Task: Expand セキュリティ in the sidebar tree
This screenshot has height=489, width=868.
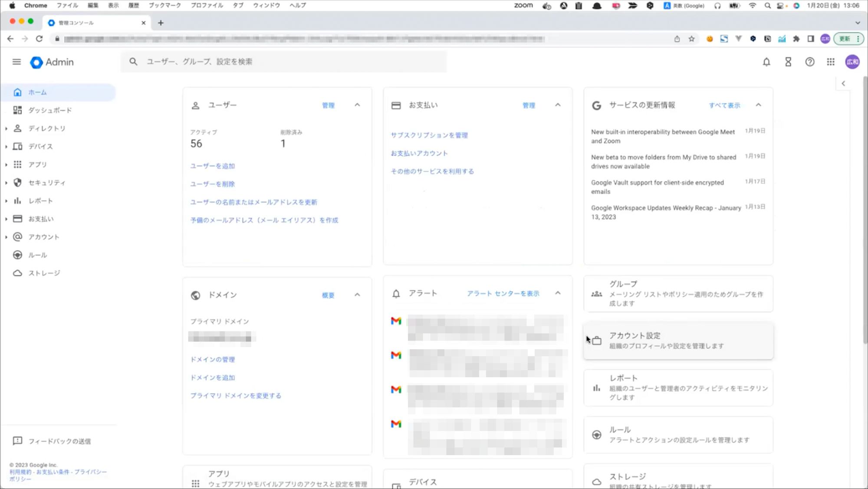Action: tap(6, 183)
